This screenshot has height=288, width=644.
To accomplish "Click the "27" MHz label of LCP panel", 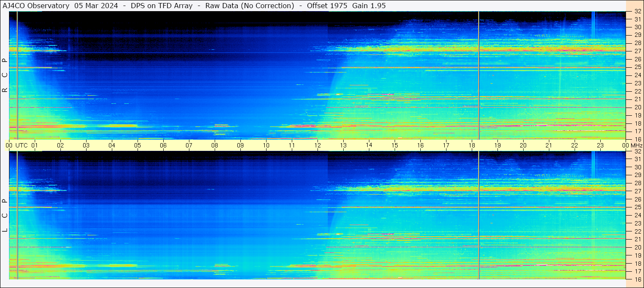I will (637, 191).
